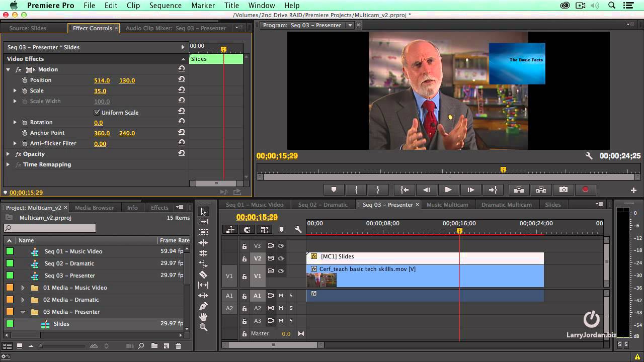The width and height of the screenshot is (644, 362).
Task: Open the Media Browser panel tab
Action: [x=94, y=208]
